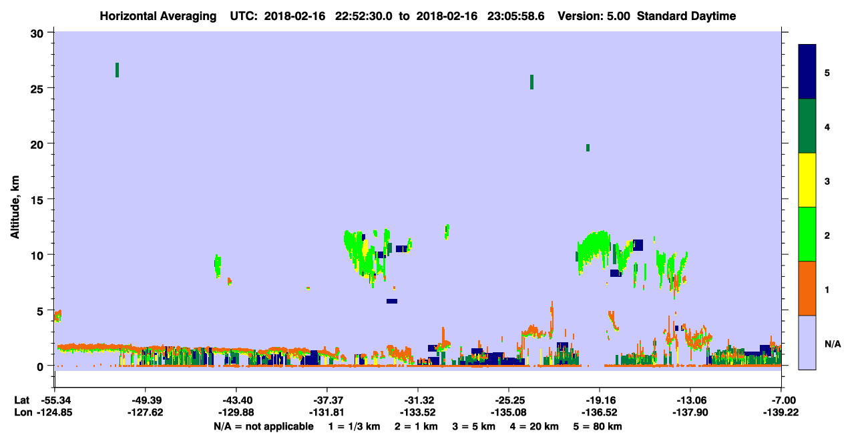Click the dark blue level 5 color band
The image size is (868, 445).
click(x=807, y=71)
